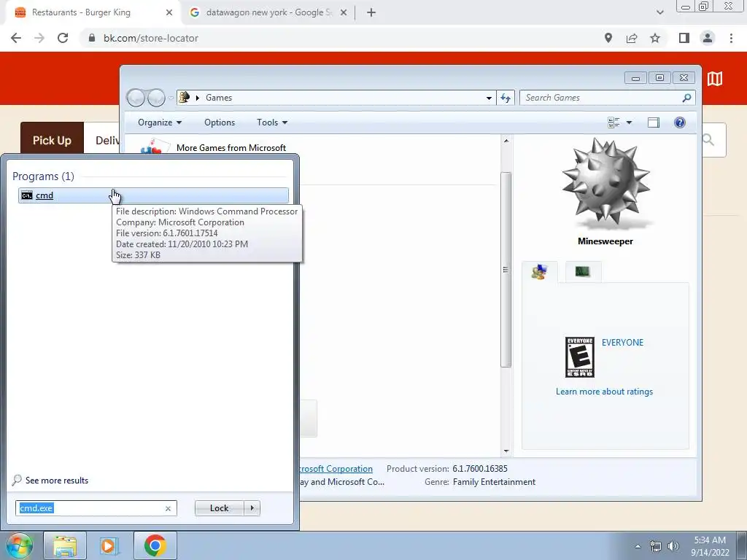This screenshot has width=747, height=560.
Task: Click the ESRB rating icon
Action: coord(579,357)
